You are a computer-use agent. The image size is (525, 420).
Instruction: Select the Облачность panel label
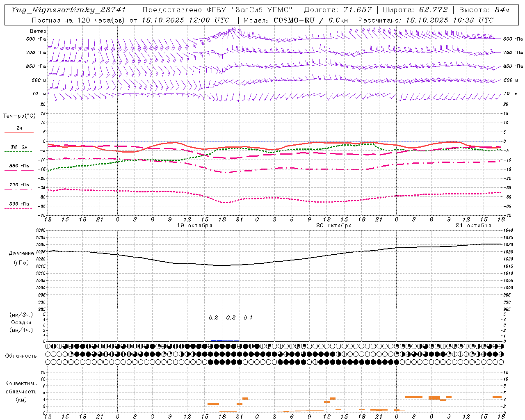pyautogui.click(x=21, y=356)
